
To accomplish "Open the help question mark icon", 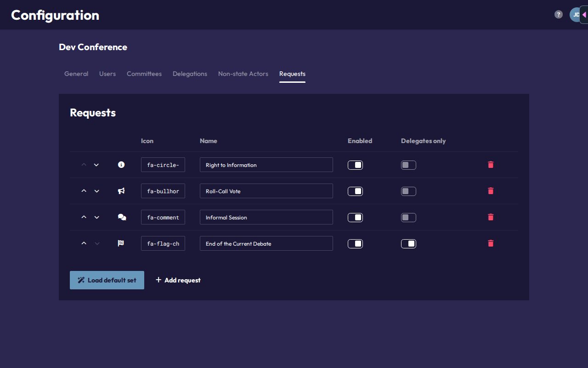I will coord(559,15).
